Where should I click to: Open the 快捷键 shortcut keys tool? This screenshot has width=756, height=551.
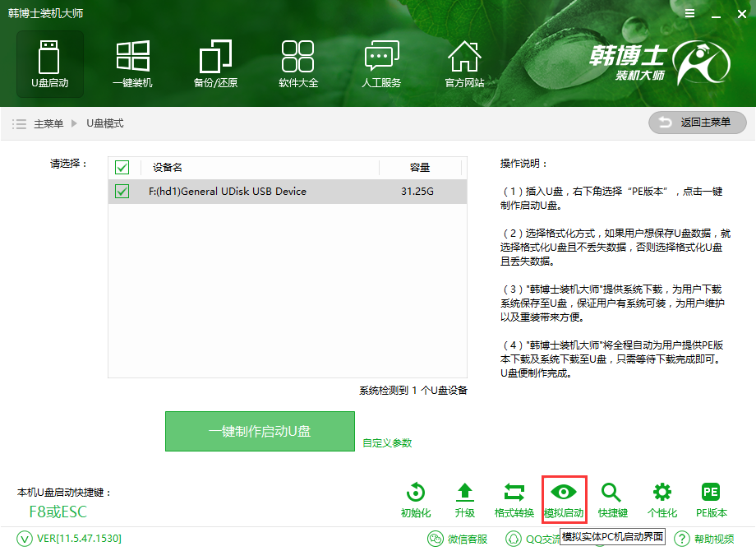click(x=612, y=498)
